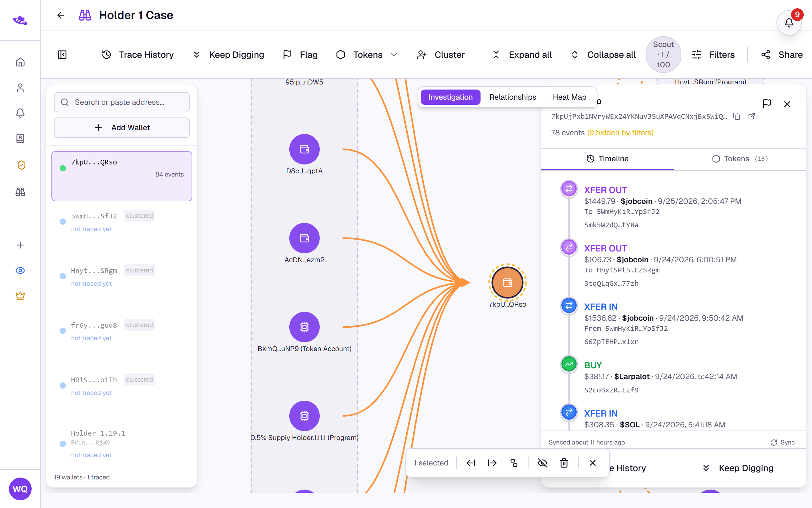This screenshot has height=508, width=812.
Task: Open the binoculars investigations icon in the left sidebar
Action: [x=20, y=192]
